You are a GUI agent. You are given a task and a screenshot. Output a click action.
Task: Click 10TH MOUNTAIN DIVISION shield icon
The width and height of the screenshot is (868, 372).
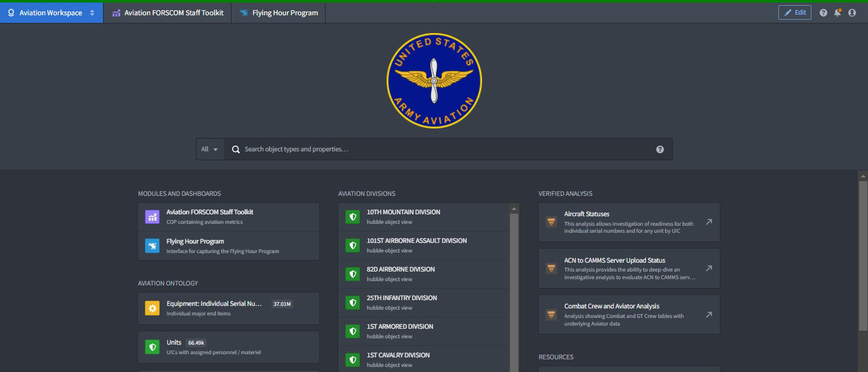[x=352, y=217]
